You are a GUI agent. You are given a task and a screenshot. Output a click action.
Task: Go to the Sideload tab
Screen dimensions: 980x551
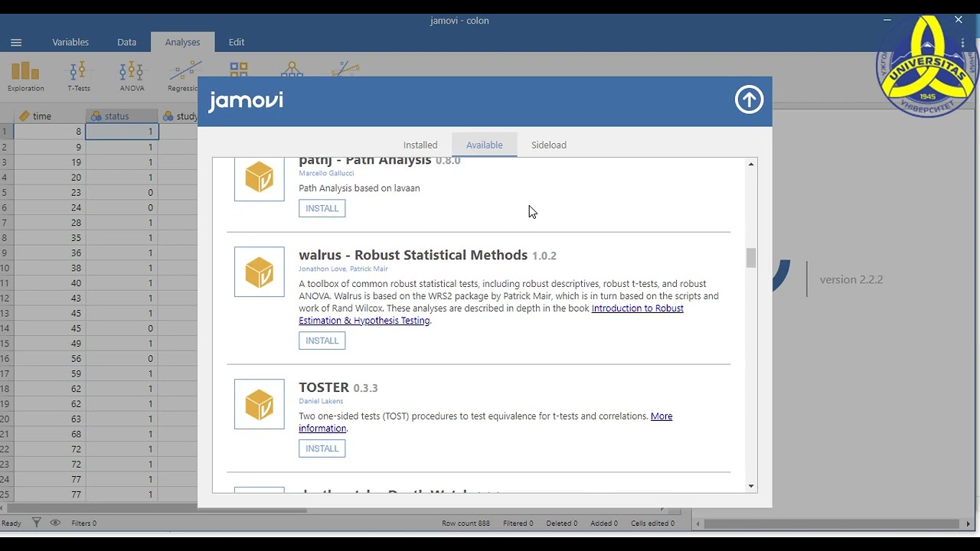tap(549, 145)
